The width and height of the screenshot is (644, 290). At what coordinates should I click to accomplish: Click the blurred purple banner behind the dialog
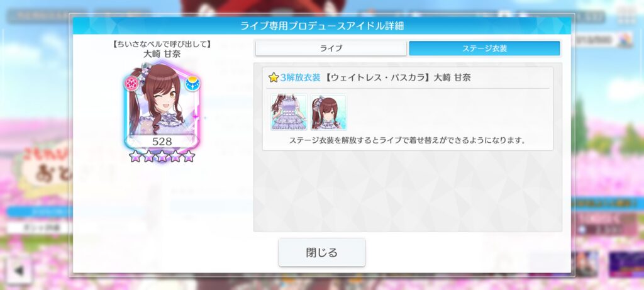(626, 264)
